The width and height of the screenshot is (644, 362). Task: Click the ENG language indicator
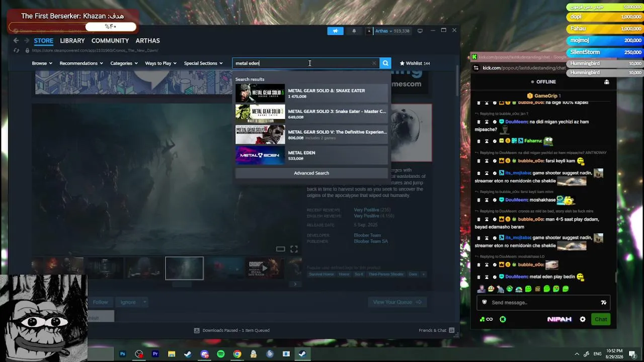(598, 354)
